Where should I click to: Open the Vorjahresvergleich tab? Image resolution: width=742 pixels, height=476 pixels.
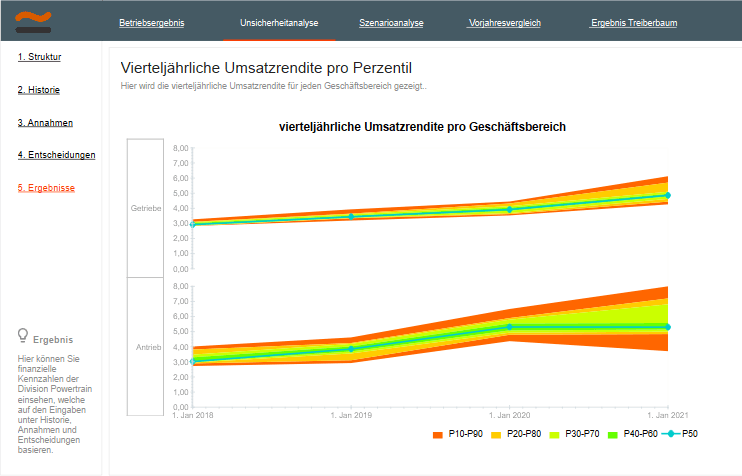(506, 21)
